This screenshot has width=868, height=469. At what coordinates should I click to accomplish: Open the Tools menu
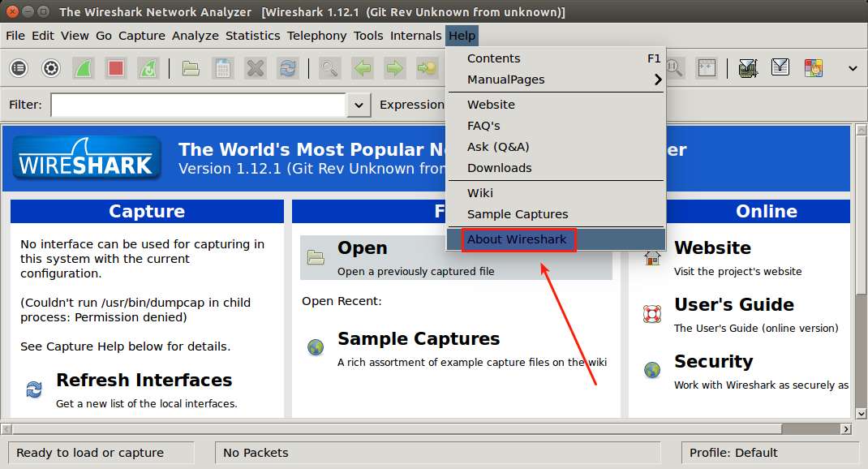click(x=368, y=36)
